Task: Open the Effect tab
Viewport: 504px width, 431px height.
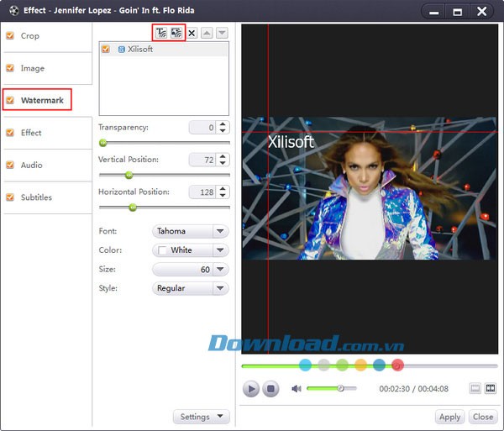Action: [x=31, y=133]
